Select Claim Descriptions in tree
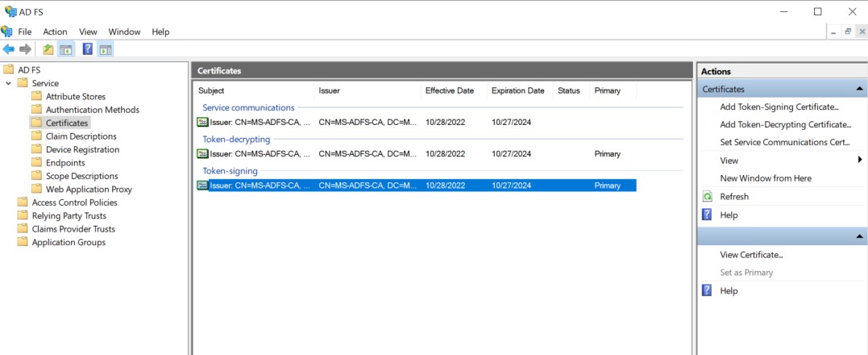This screenshot has width=868, height=355. [x=81, y=136]
